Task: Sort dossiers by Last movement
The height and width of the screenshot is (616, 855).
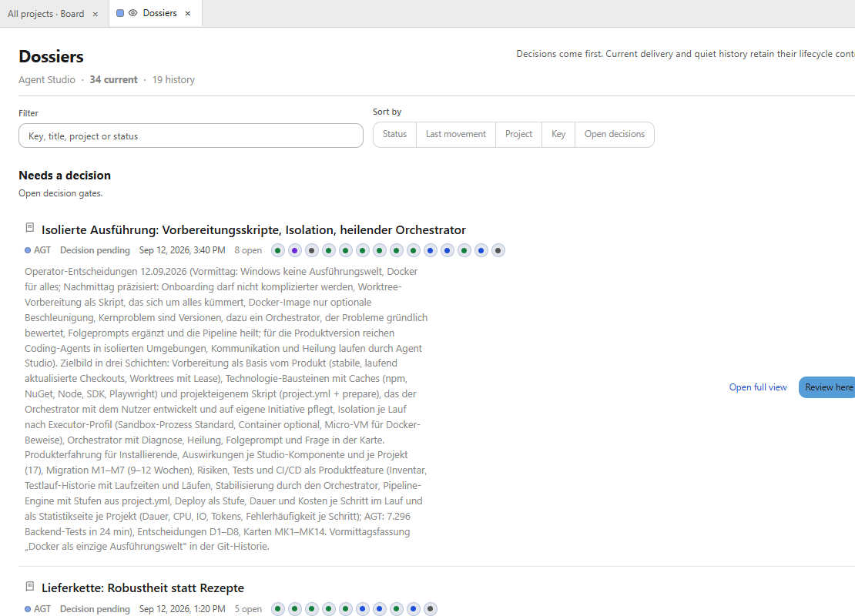Action: (456, 135)
